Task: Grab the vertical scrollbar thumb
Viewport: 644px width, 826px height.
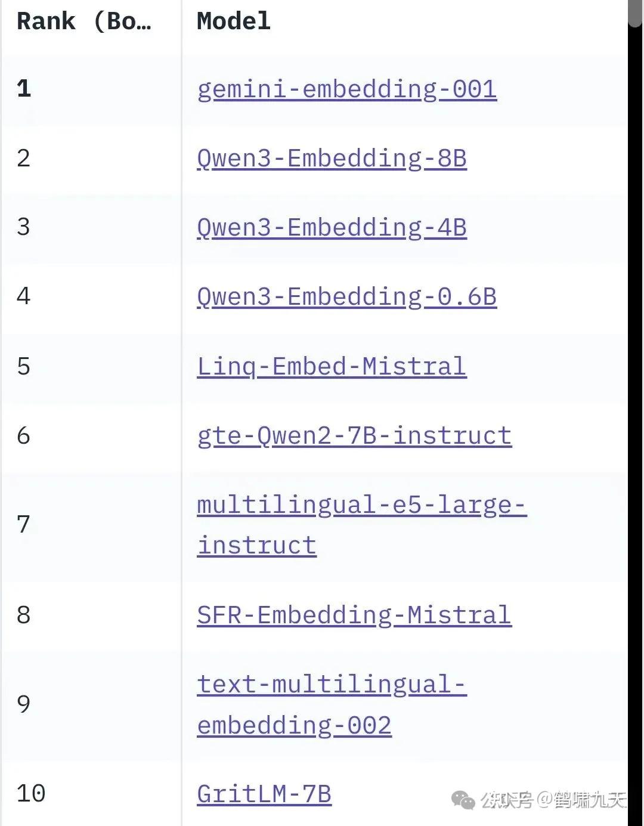Action: [635, 13]
